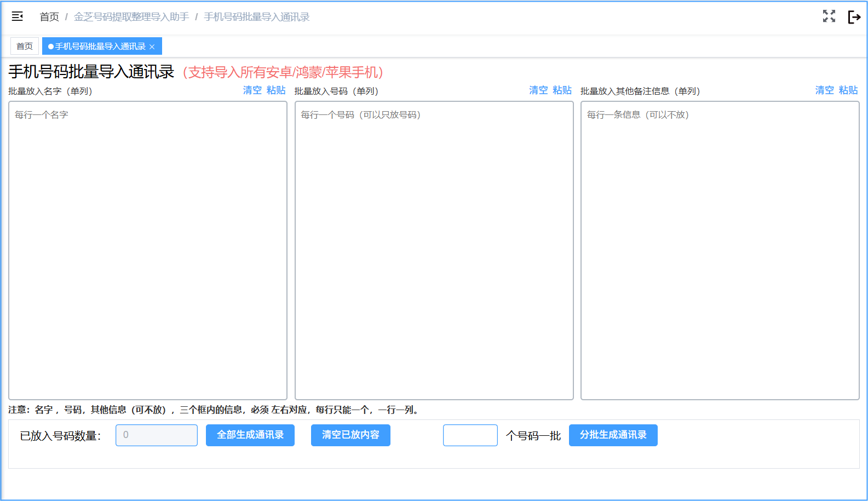Image resolution: width=868 pixels, height=501 pixels.
Task: Click the 已放入号码数量 count field
Action: click(x=157, y=435)
